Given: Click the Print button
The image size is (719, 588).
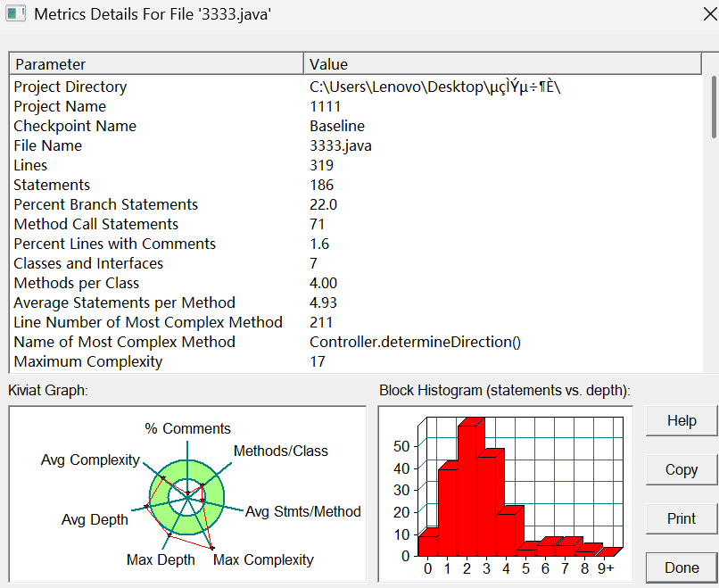Looking at the screenshot, I should click(x=682, y=518).
